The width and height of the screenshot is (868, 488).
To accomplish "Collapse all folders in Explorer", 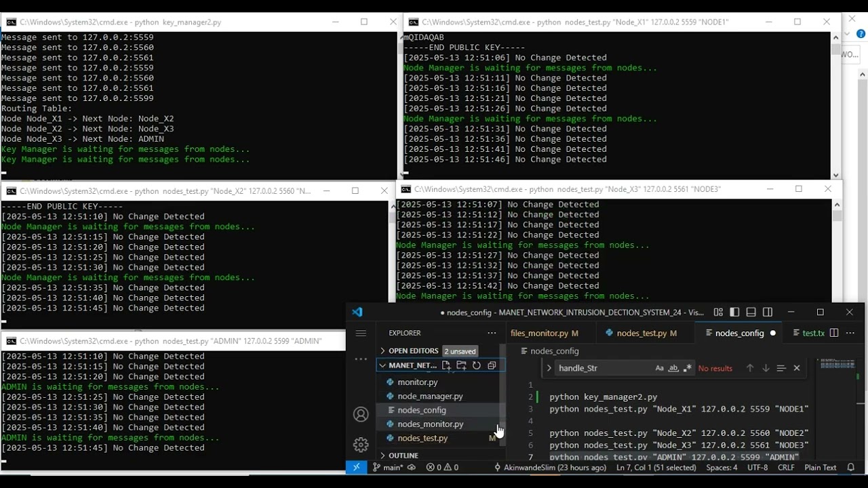I will (x=492, y=365).
